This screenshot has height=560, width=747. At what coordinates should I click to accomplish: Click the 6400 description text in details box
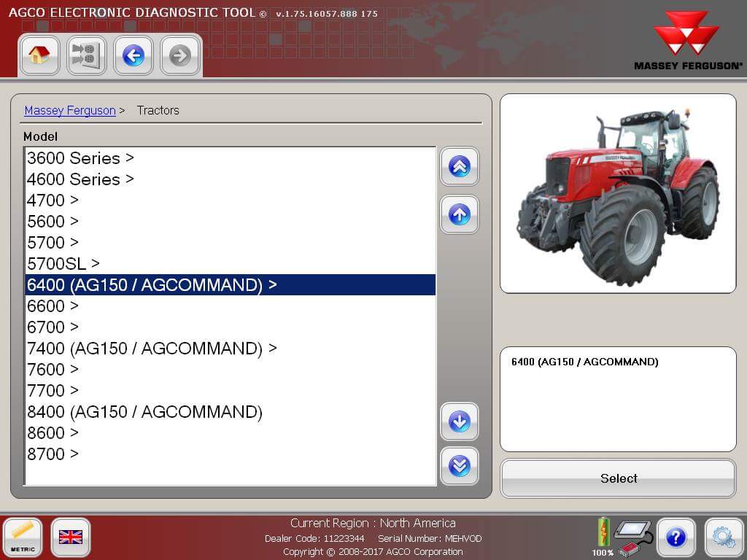pos(584,362)
